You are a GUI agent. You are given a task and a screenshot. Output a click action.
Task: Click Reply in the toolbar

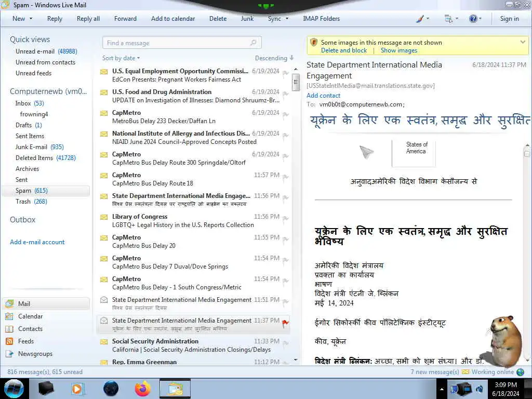pos(55,19)
